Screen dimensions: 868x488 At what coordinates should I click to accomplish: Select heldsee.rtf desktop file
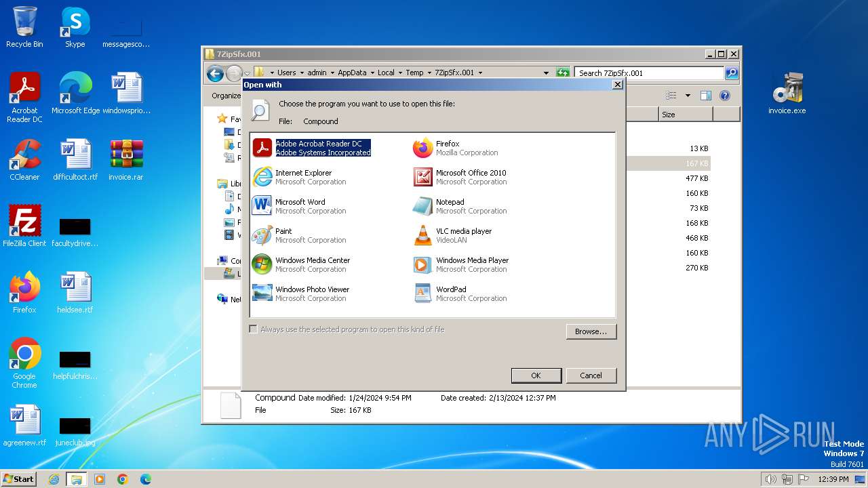click(75, 293)
